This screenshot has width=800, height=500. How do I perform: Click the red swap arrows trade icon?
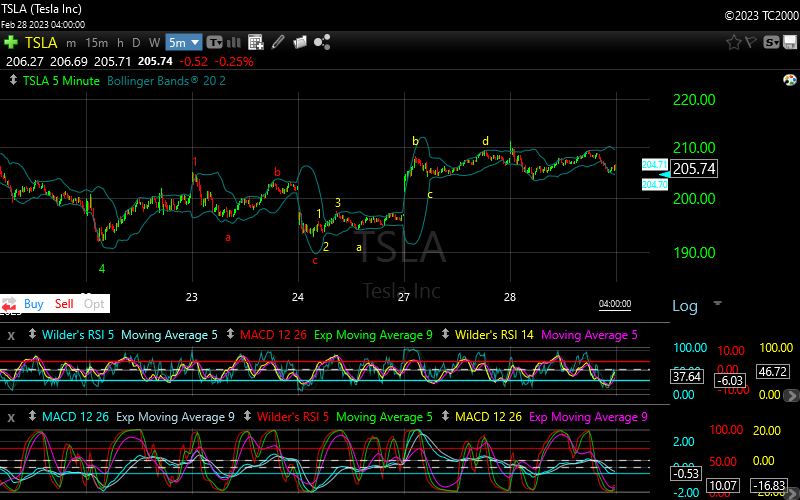(x=9, y=305)
